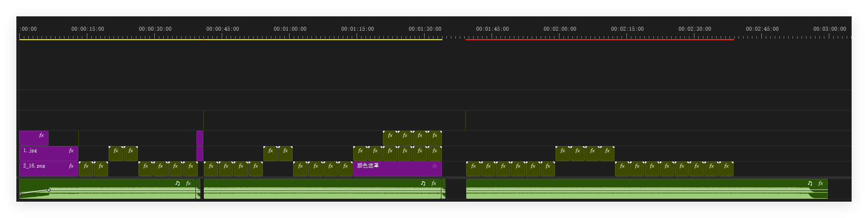The image size is (868, 218).
Task: Select the volume keyframe on first audio clip
Action: pos(49,190)
